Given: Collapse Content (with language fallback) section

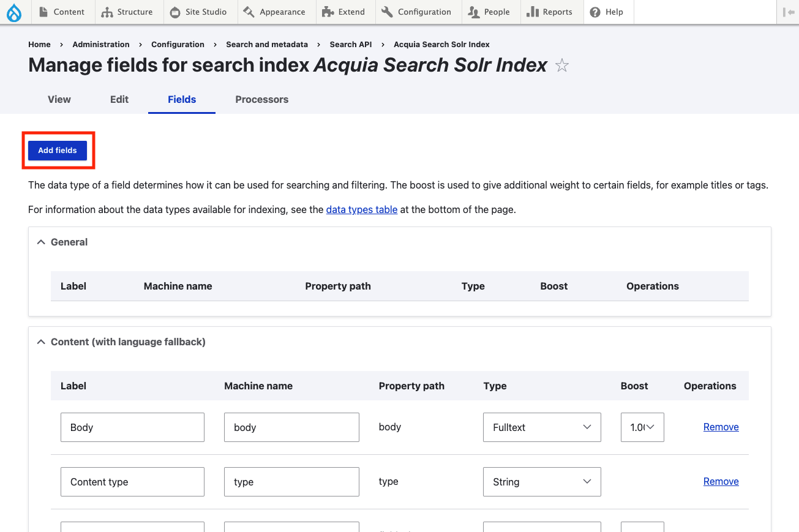Looking at the screenshot, I should pyautogui.click(x=121, y=342).
